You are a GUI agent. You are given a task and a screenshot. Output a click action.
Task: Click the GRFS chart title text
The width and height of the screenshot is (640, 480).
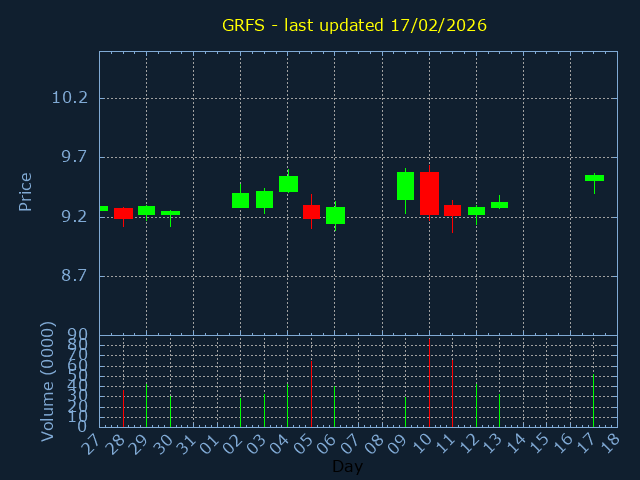tap(354, 25)
